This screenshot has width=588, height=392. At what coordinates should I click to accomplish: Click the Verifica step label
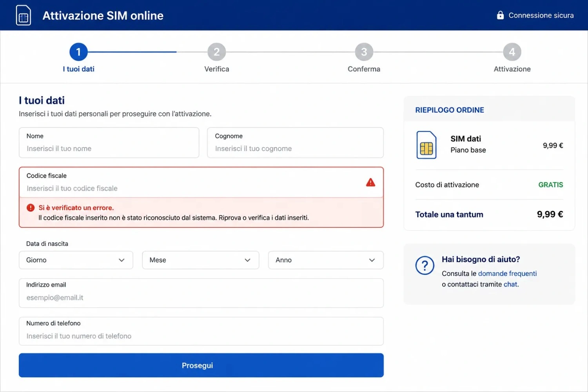(216, 69)
